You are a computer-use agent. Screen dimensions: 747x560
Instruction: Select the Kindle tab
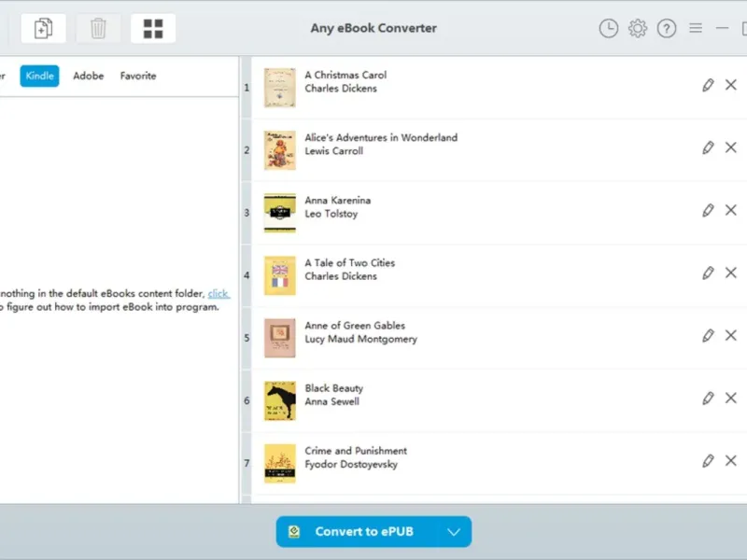[39, 77]
